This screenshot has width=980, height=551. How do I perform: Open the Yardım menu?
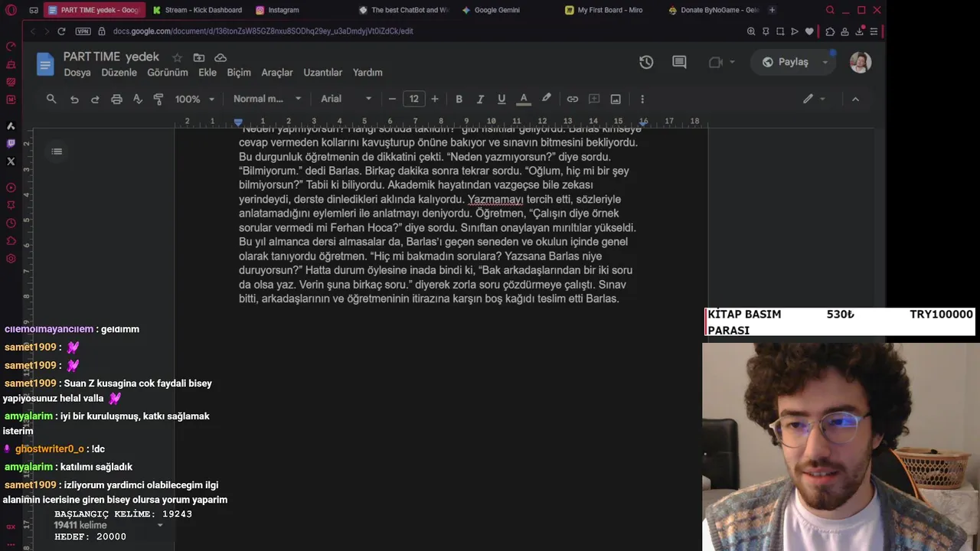pyautogui.click(x=367, y=73)
